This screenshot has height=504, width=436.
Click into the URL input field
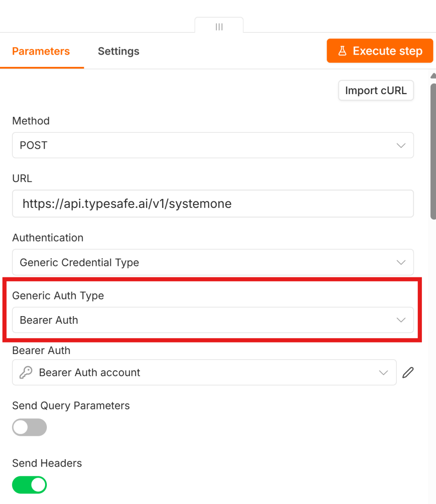coord(213,204)
